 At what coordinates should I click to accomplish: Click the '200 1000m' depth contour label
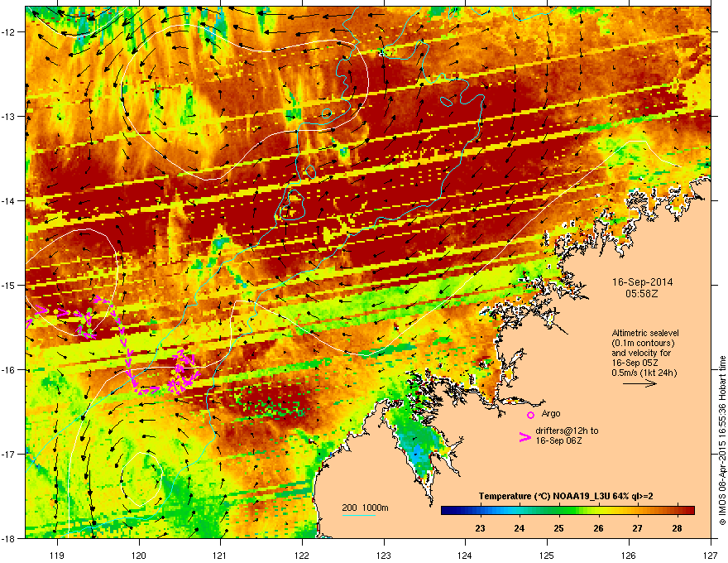click(366, 508)
